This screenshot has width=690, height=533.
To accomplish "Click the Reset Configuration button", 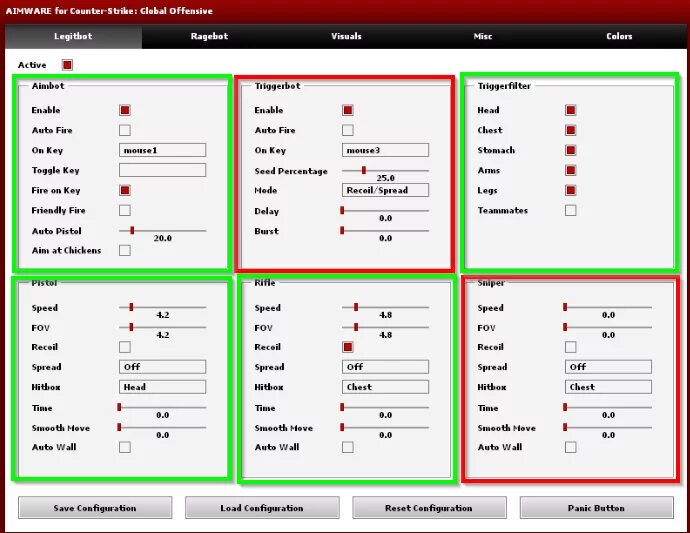I will tap(429, 508).
